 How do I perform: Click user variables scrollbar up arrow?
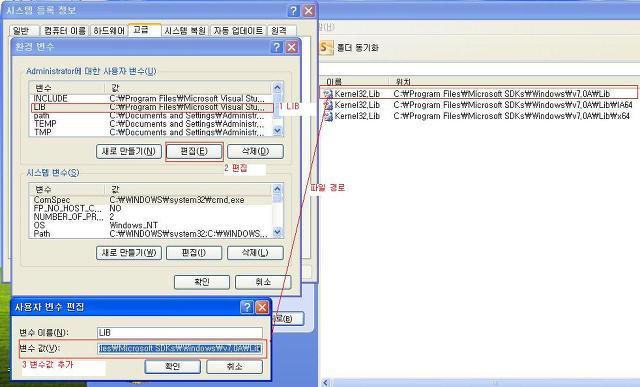click(277, 87)
